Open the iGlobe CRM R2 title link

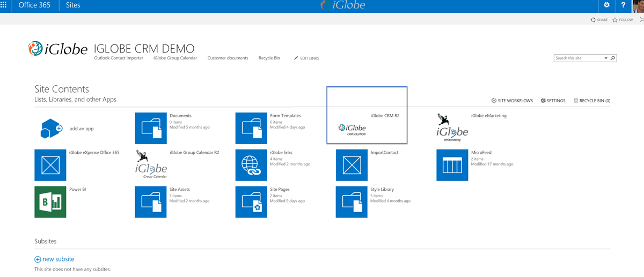385,116
